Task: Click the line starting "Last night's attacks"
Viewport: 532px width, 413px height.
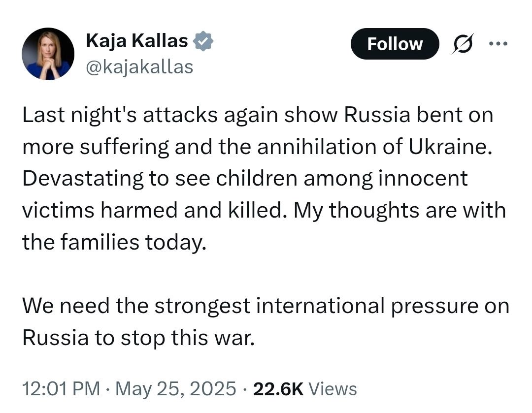Action: [258, 115]
